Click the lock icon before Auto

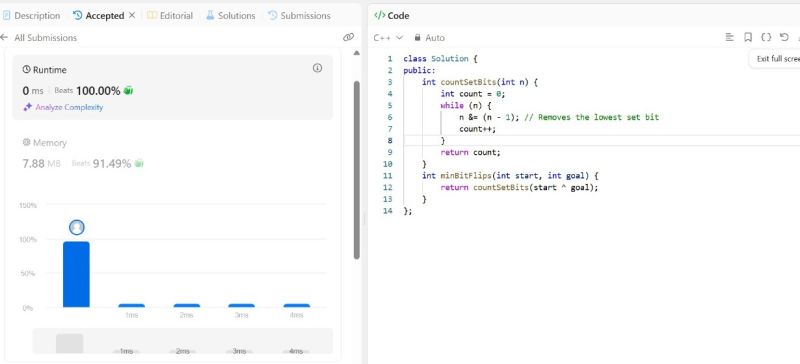pos(417,37)
